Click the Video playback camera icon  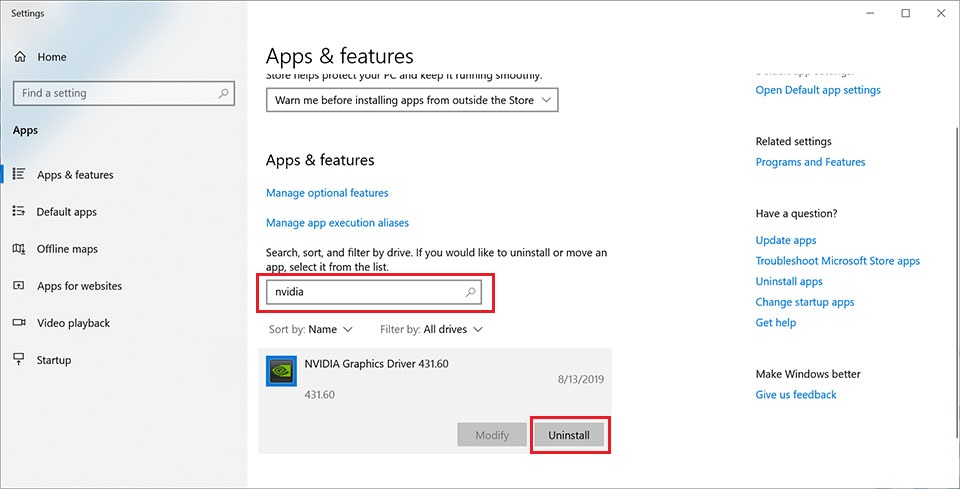click(18, 323)
